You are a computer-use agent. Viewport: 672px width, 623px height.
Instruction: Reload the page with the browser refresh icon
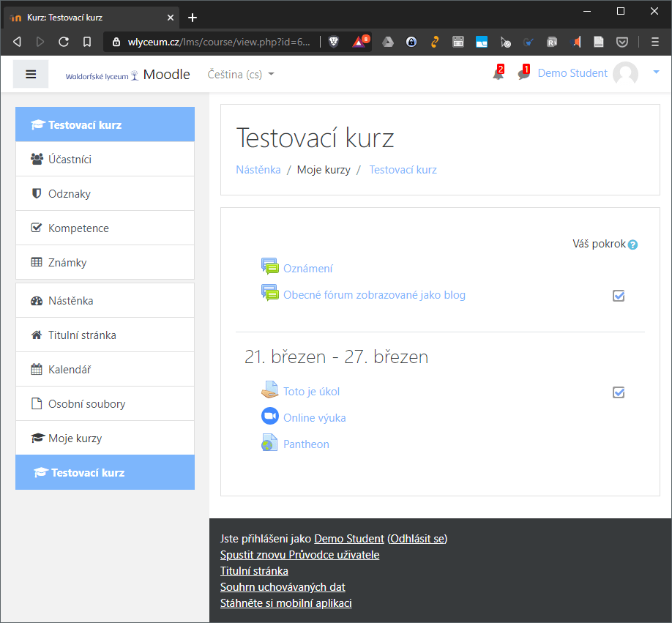click(x=64, y=42)
